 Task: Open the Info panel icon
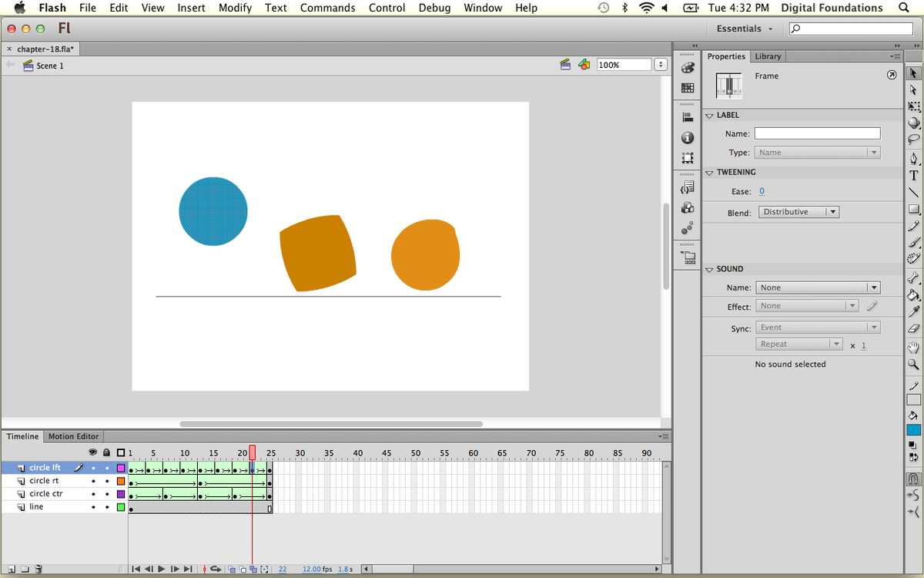click(x=688, y=138)
